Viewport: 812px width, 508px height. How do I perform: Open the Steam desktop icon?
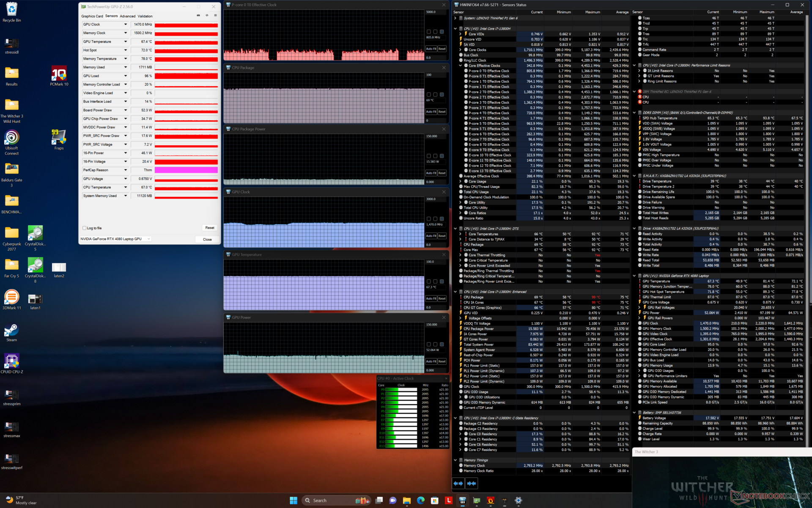[12, 332]
